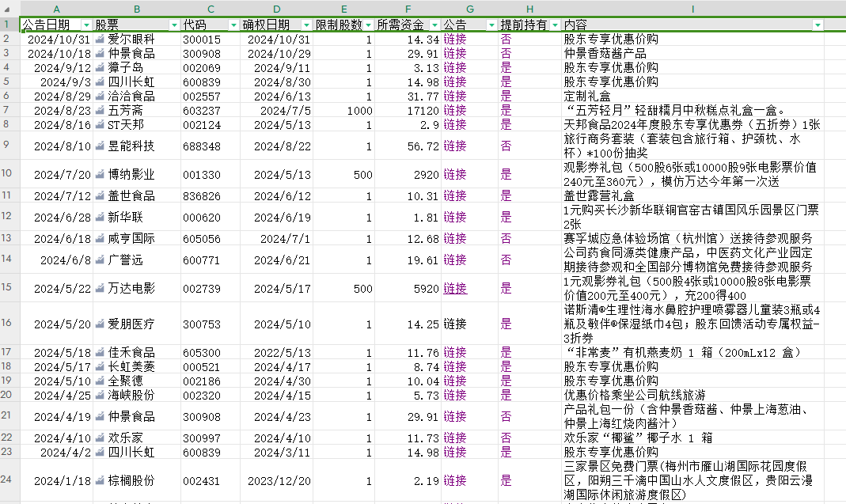This screenshot has width=846, height=504.
Task: Open the 公告 column filter dropdown
Action: point(491,25)
